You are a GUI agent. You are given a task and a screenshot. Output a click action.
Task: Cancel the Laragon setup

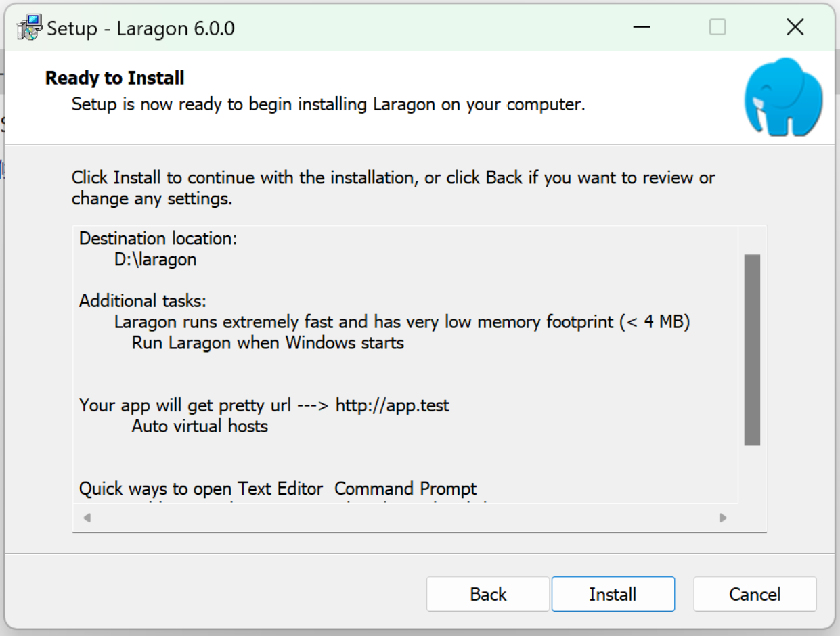tap(755, 594)
